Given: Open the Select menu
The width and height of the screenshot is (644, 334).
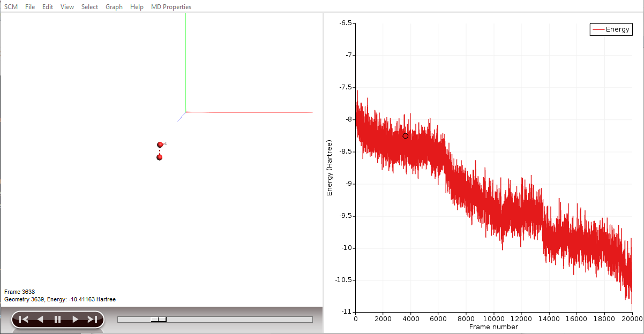Looking at the screenshot, I should (89, 7).
